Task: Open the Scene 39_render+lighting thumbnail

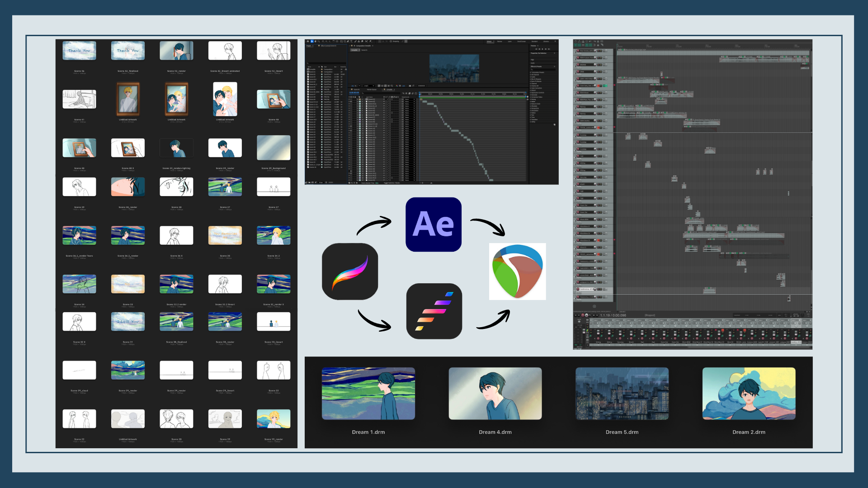Action: (x=176, y=148)
